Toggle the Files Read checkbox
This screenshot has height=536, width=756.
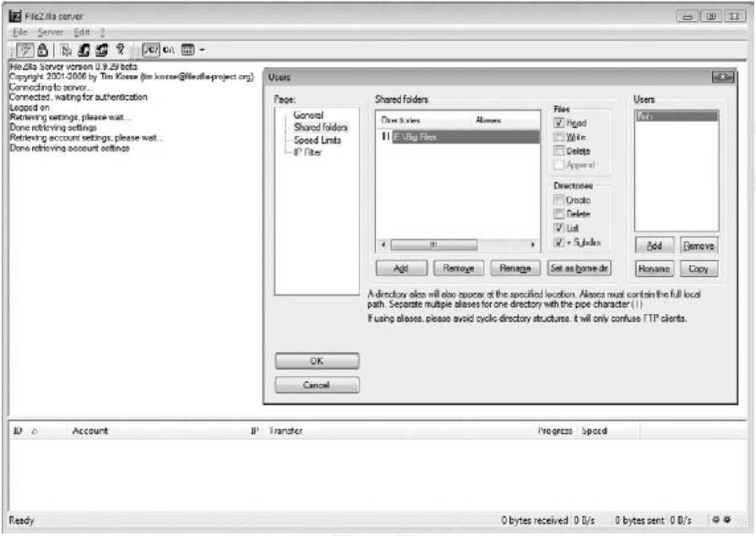tap(559, 122)
